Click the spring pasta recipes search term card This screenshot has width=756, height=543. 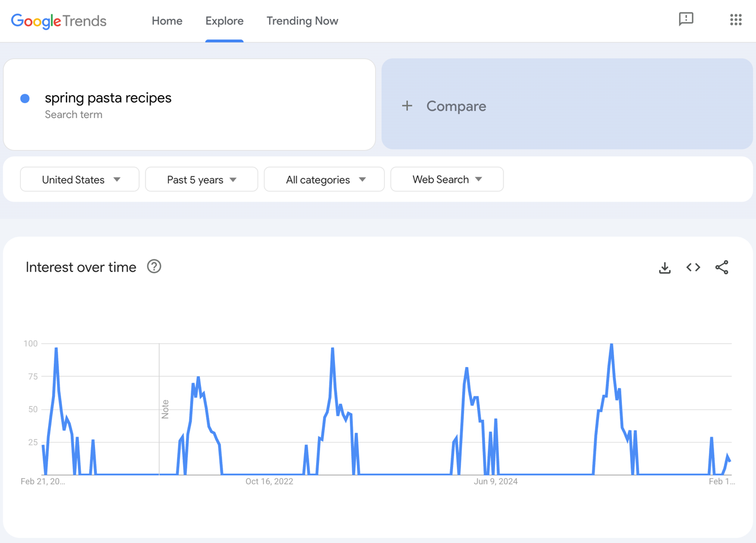coord(108,98)
